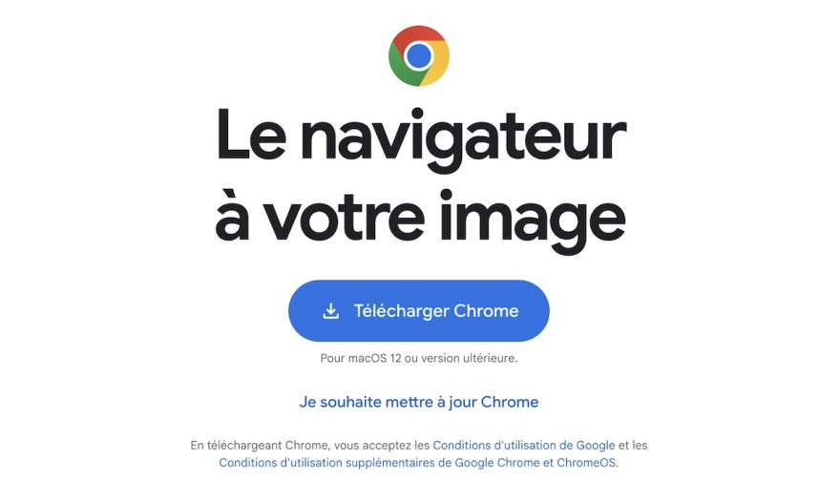Click the "Télécharger Chrome" button label
This screenshot has height=504, width=840.
[x=436, y=310]
